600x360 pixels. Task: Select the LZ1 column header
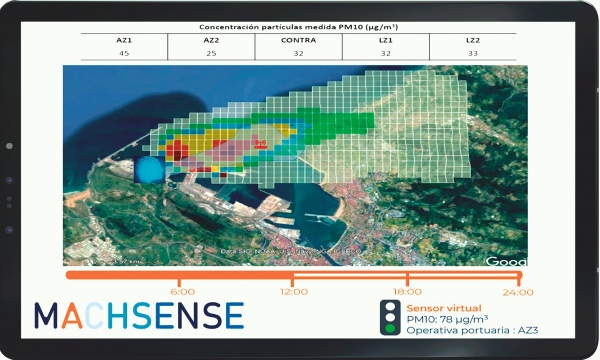386,40
